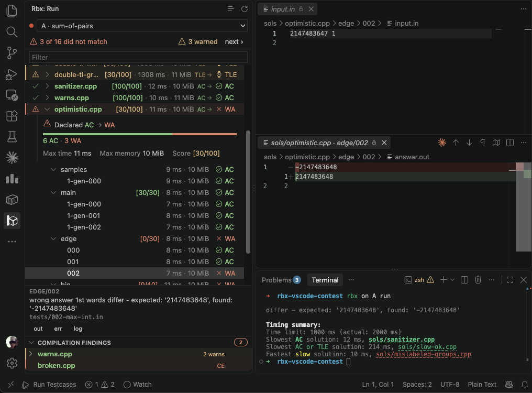Open the err output view
Screen dimensions: 532x393
[x=58, y=329]
